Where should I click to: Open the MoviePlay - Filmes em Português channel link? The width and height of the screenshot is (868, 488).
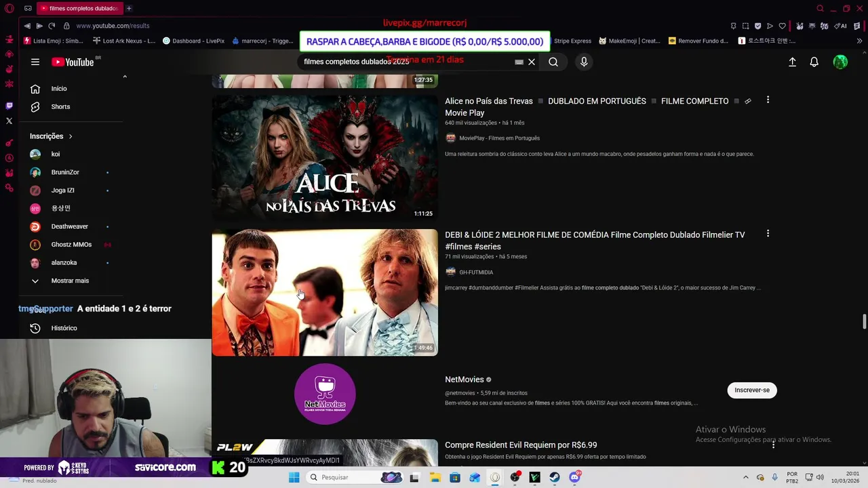tap(499, 138)
